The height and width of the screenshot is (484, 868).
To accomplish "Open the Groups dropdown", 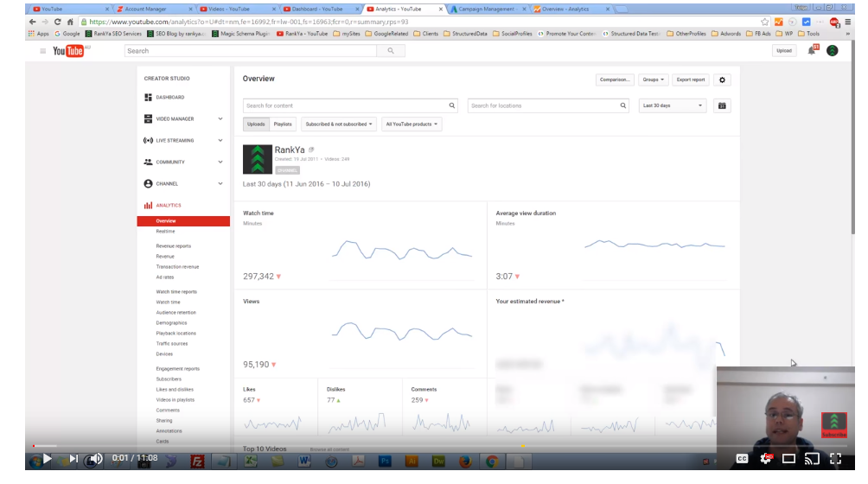I will (x=654, y=80).
